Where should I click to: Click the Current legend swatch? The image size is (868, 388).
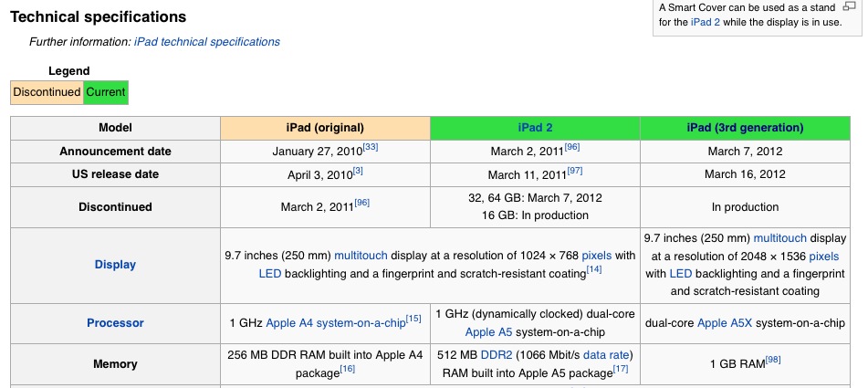point(106,92)
